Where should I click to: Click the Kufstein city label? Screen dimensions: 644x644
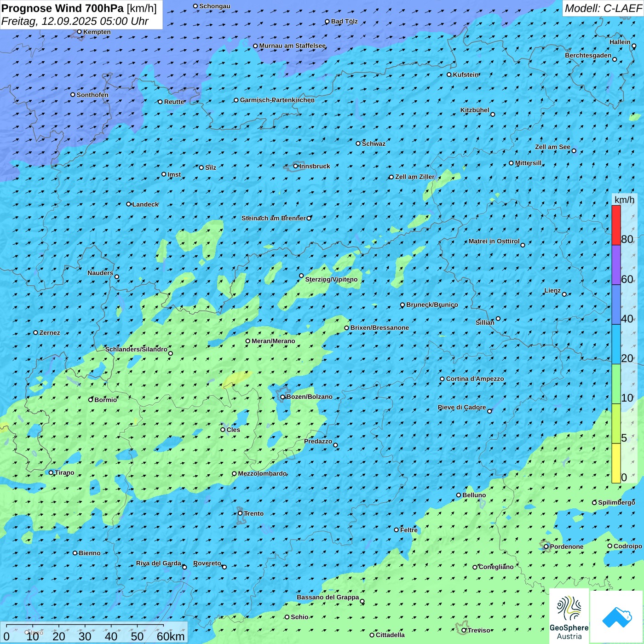point(466,75)
